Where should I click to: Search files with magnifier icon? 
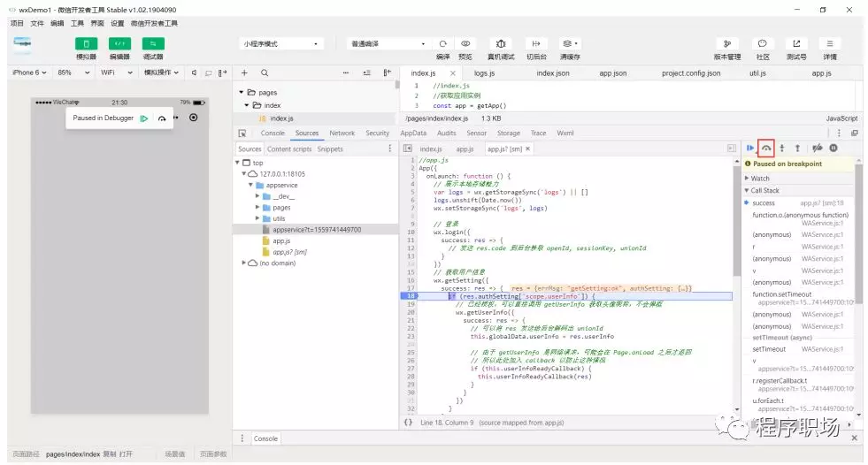(265, 72)
